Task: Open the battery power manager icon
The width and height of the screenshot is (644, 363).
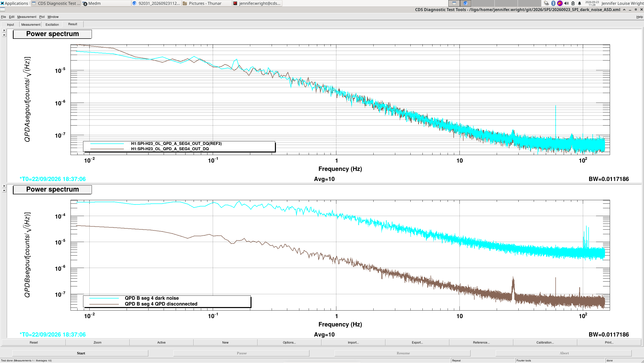Action: (x=573, y=3)
